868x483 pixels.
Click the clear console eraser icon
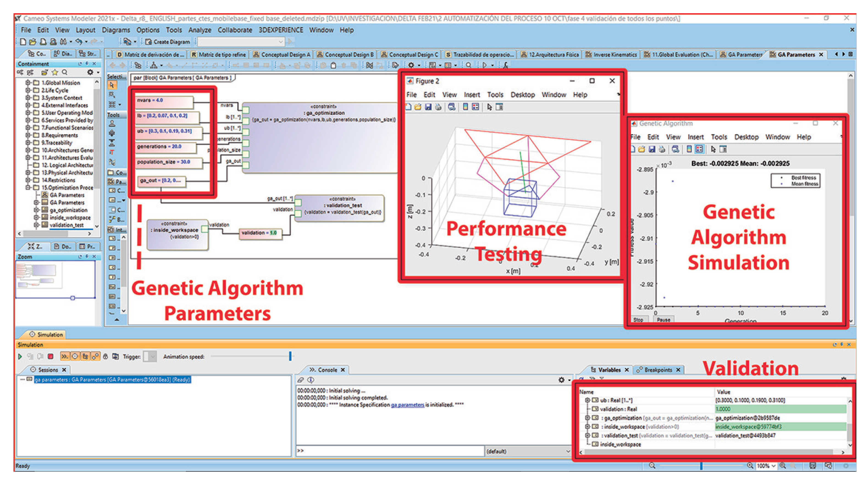tap(301, 380)
